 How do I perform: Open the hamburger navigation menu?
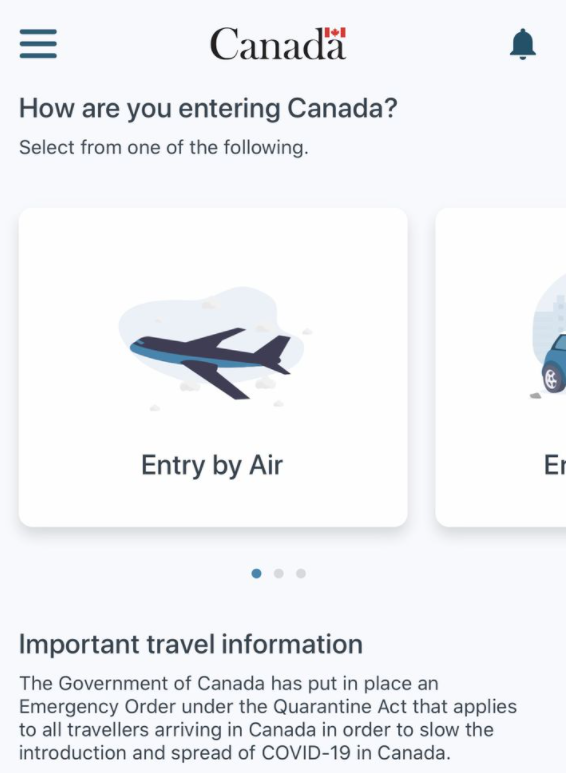point(38,44)
